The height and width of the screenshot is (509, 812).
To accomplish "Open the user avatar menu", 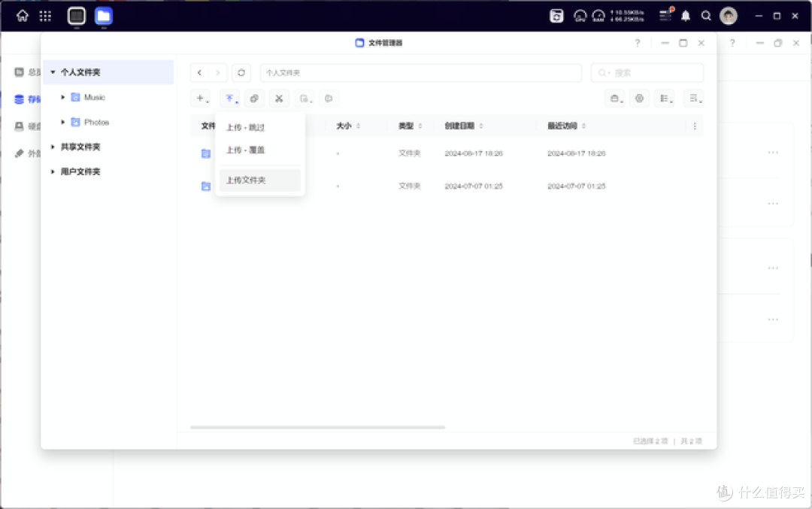I will coord(728,16).
